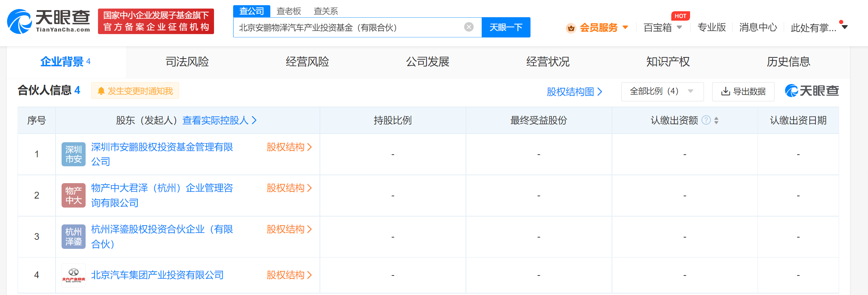Viewport: 868px width, 295px height.
Task: Open 股权结构 for 北京汽车集团产业投资
Action: [289, 275]
